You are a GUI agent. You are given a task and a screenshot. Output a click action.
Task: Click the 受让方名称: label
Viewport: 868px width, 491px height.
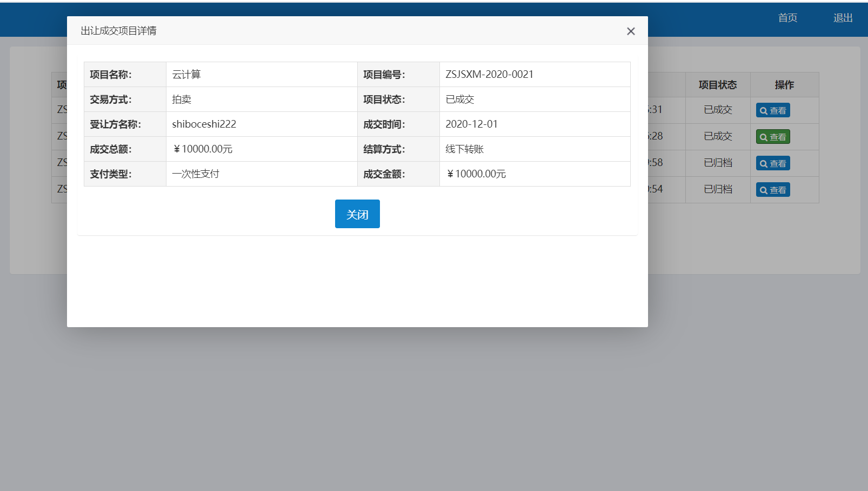[x=115, y=124]
